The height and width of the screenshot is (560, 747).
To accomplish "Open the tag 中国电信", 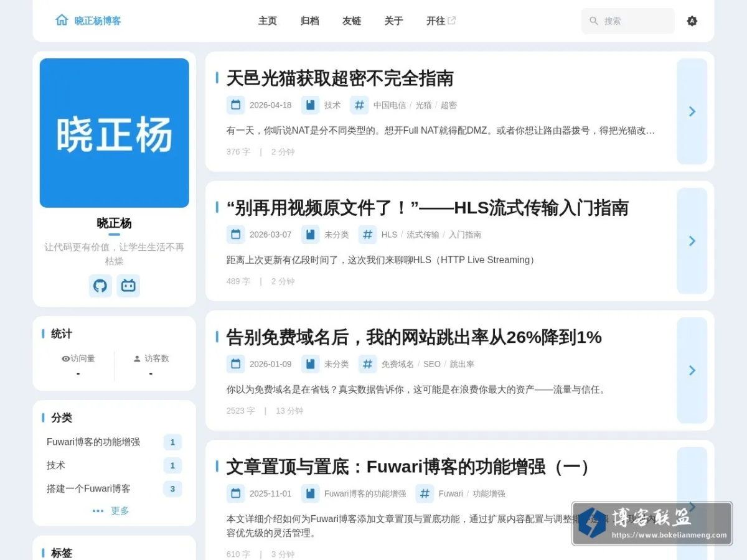I will [390, 105].
